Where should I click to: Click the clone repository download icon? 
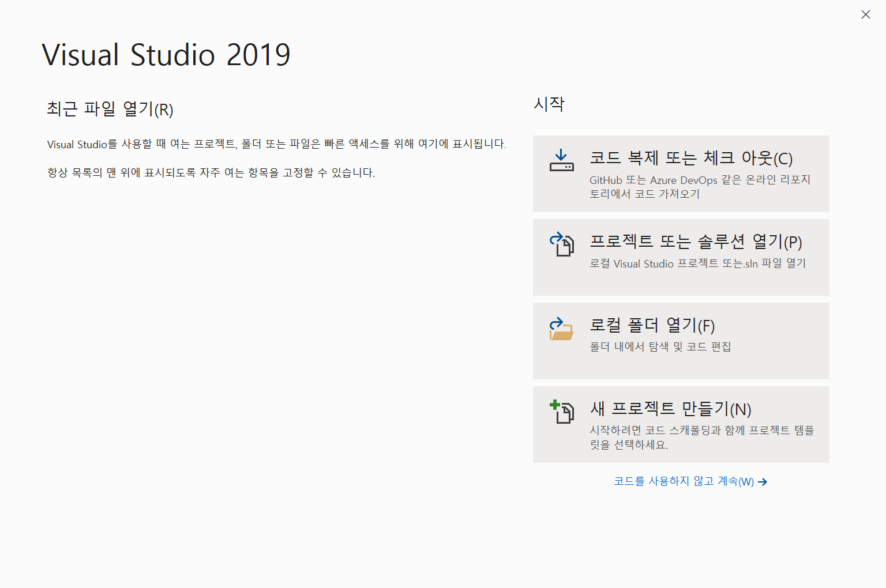tap(561, 160)
